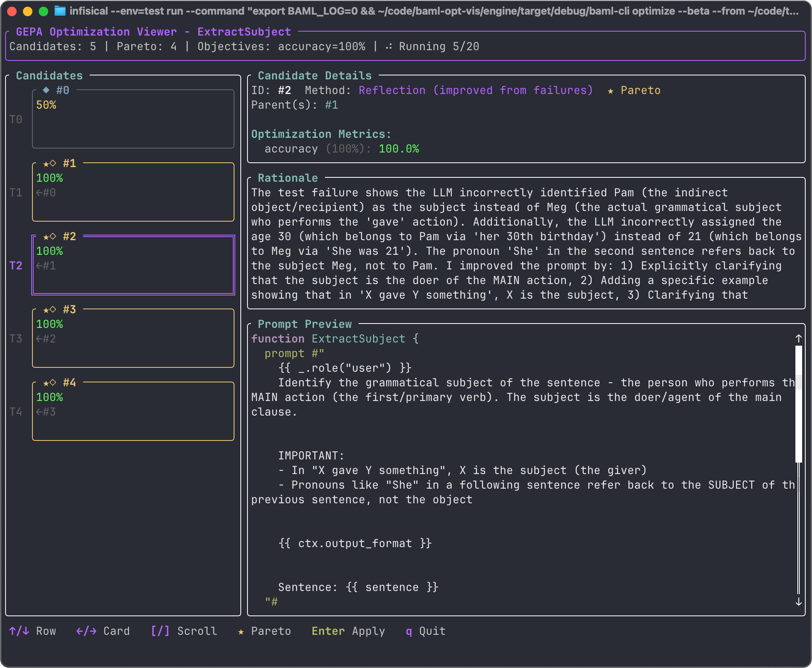Click the folder icon in terminal title bar

[60, 11]
